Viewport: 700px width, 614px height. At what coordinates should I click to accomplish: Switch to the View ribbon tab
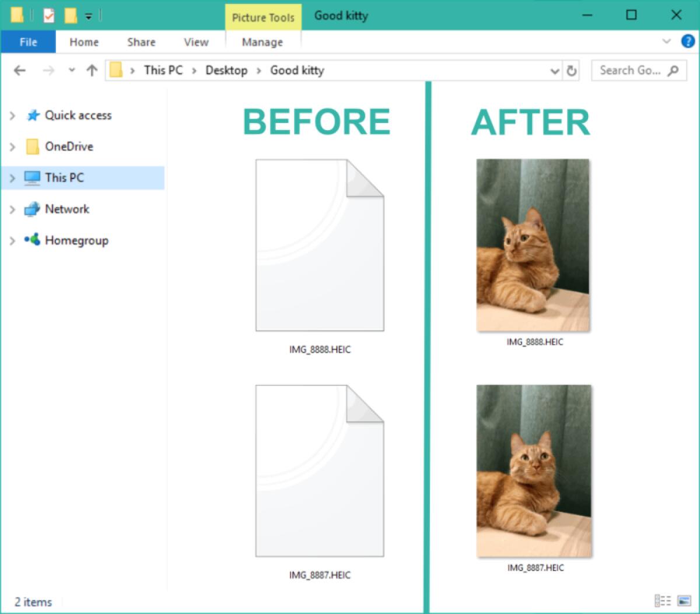196,42
